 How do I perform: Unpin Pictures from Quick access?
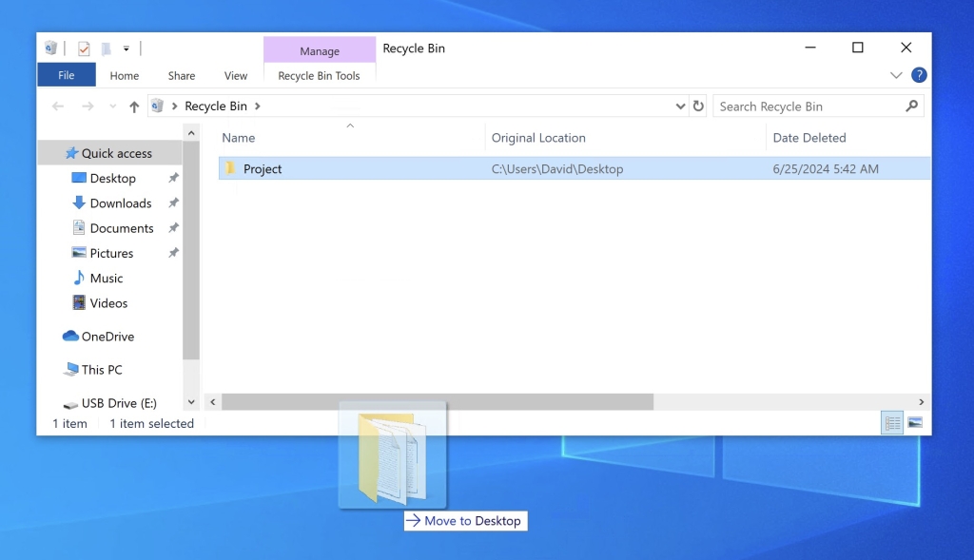(172, 253)
